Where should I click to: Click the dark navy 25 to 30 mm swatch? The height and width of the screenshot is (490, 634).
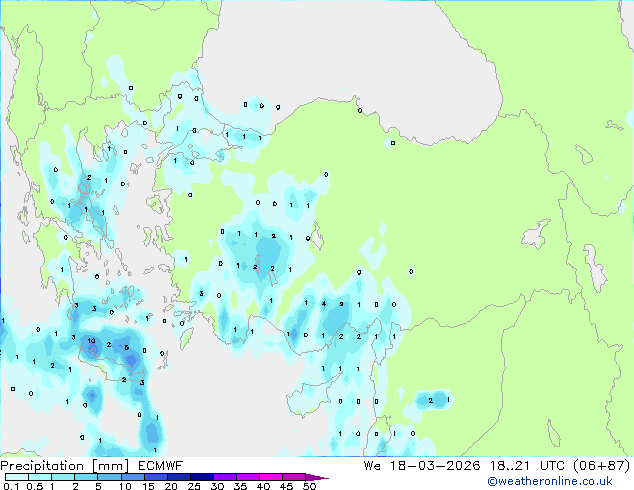tap(202, 477)
